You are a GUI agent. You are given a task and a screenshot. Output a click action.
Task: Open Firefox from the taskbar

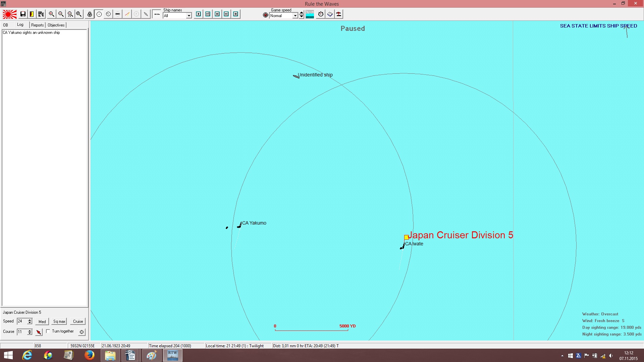pos(89,355)
